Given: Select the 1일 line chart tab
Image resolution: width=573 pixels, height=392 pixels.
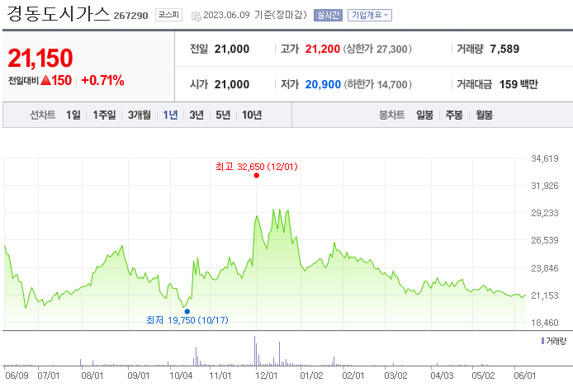Looking at the screenshot, I should point(73,115).
